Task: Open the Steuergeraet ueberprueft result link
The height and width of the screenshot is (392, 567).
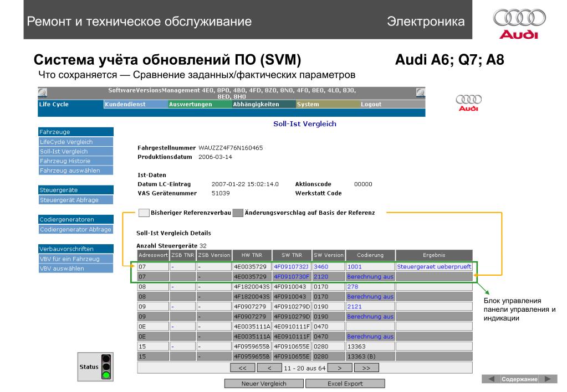Action: [434, 267]
